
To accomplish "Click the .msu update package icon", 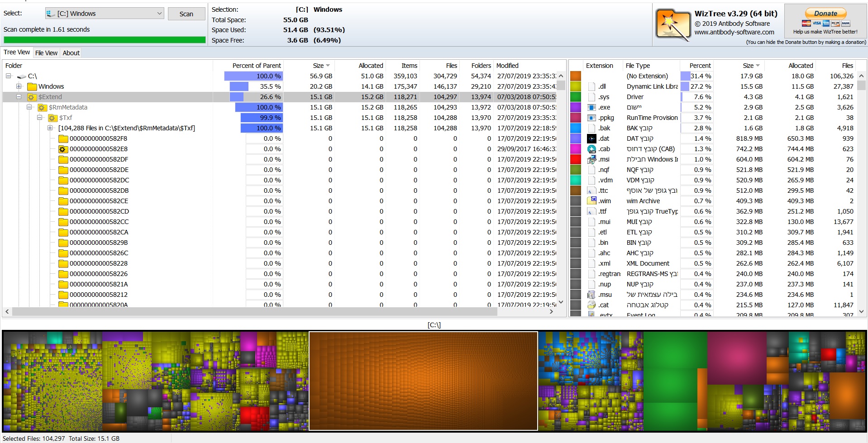I will 591,295.
